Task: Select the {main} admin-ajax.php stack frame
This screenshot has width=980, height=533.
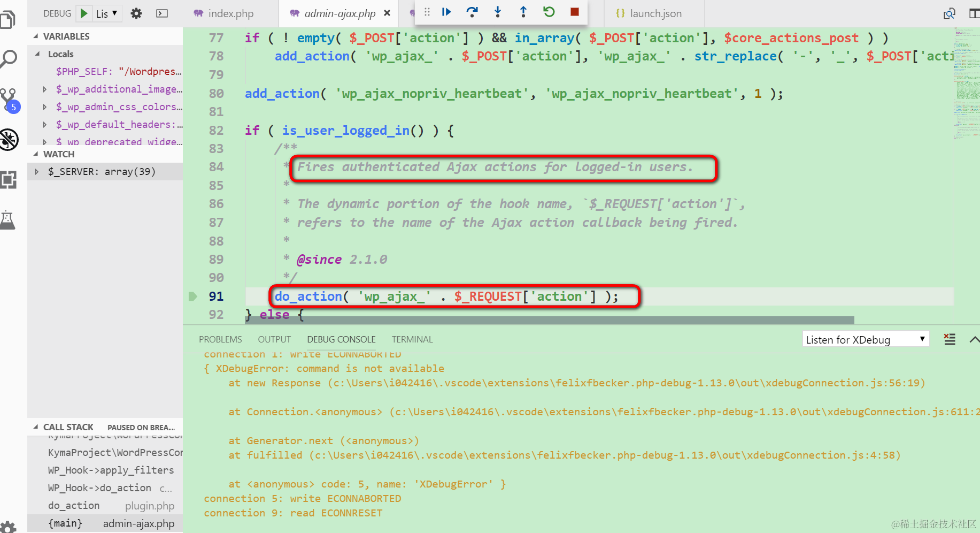Action: [x=105, y=523]
